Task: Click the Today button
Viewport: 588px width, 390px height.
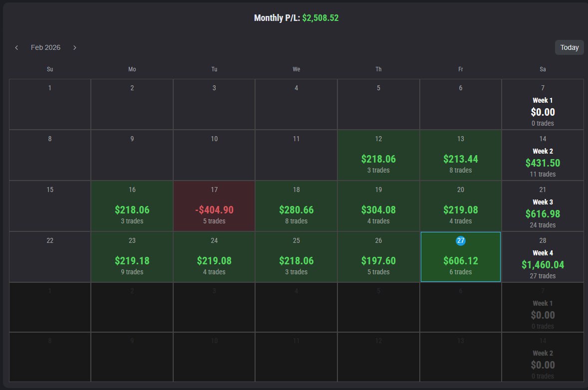Action: click(569, 47)
